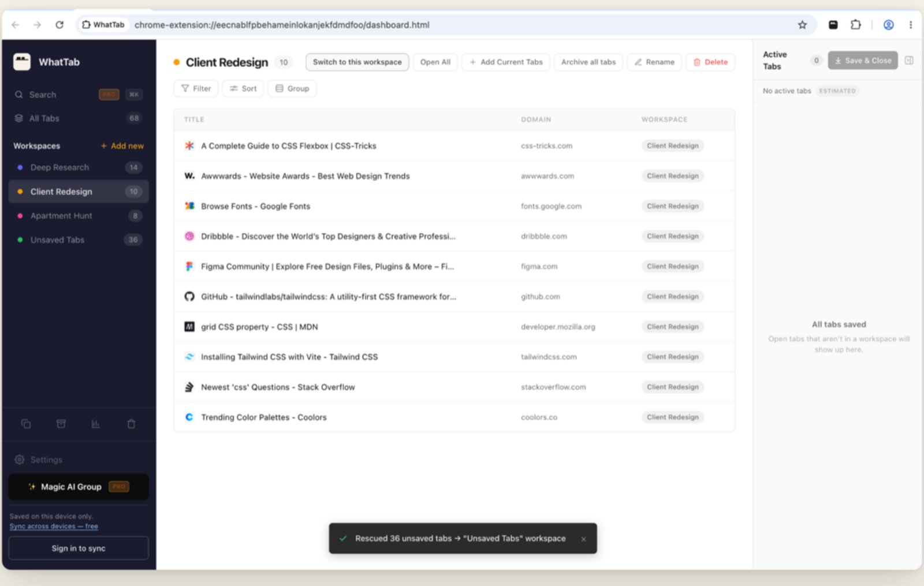Screen dimensions: 924x586
Task: Click the tailwindcss.com domain cell
Action: [x=549, y=357]
